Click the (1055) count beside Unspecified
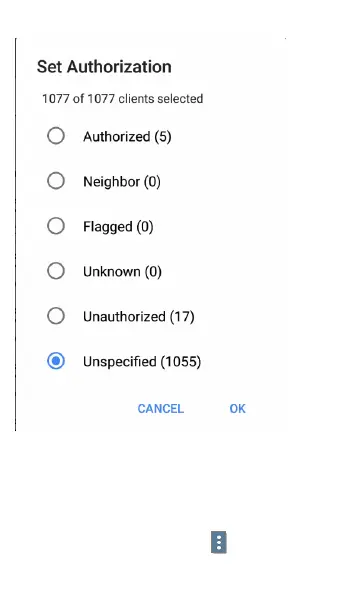 tap(180, 362)
